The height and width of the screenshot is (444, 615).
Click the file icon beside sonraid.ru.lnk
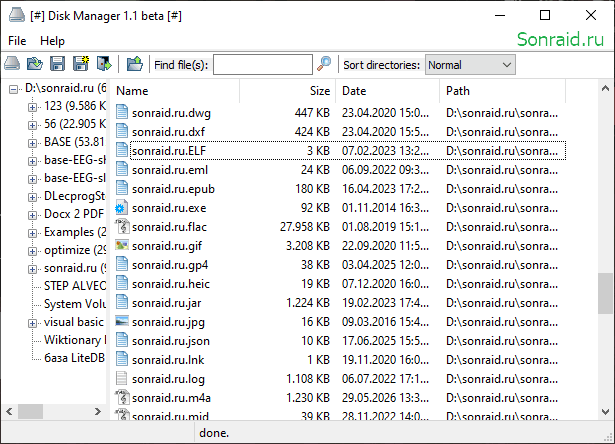[122, 359]
